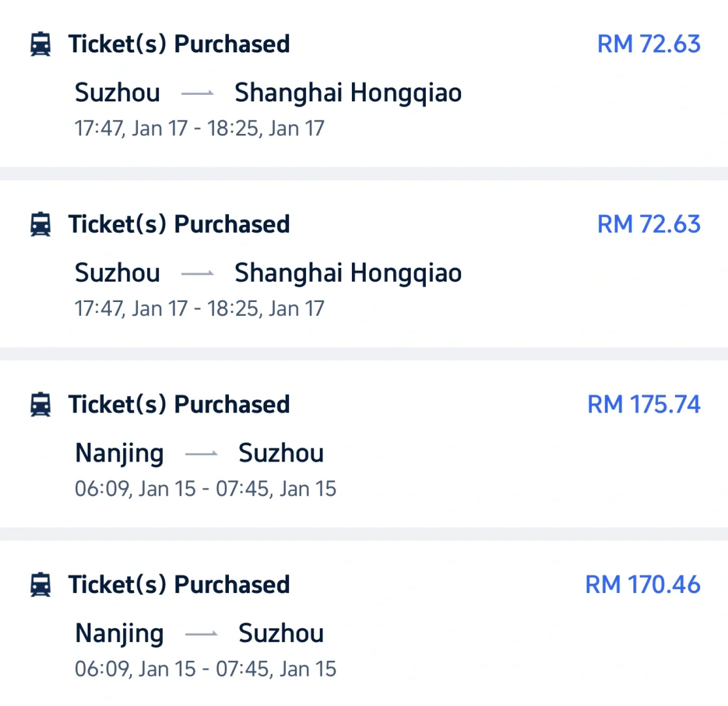This screenshot has width=728, height=706.
Task: Select the first RM 72.63 price
Action: point(648,44)
